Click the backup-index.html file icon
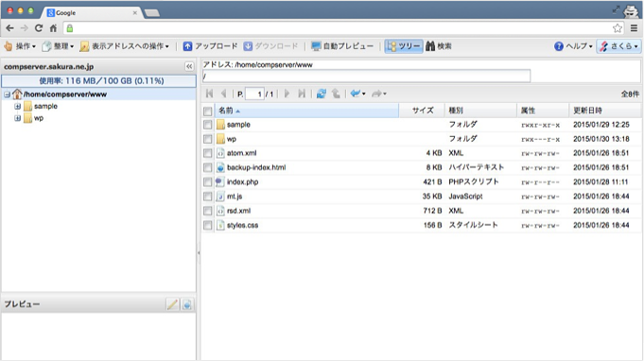The image size is (644, 361). [220, 167]
